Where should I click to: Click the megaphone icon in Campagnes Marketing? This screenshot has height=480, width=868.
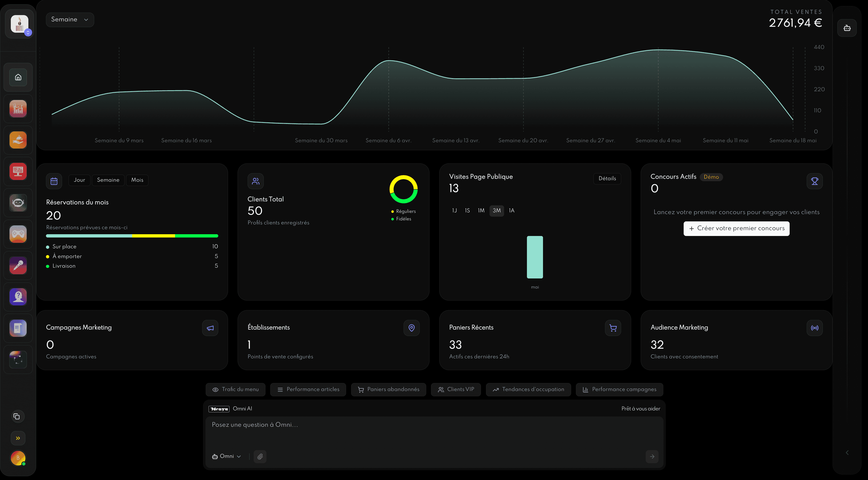[210, 328]
